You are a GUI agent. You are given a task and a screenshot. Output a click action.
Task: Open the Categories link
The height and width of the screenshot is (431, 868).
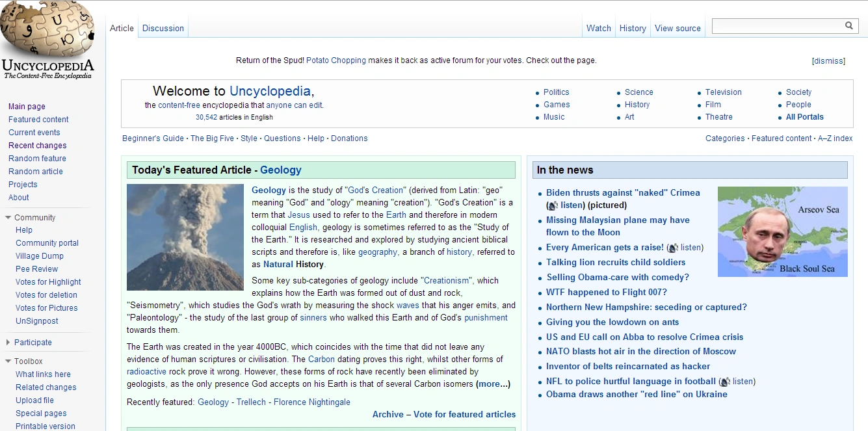725,138
